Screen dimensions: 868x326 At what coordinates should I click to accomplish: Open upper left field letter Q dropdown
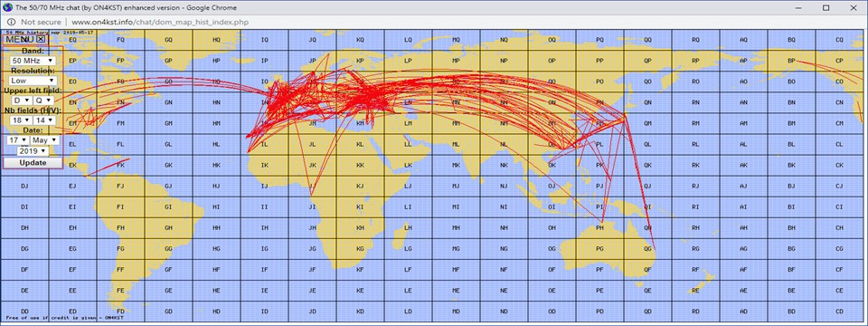(43, 101)
